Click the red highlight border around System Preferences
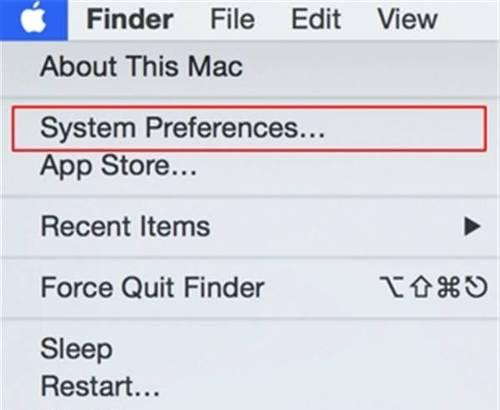The width and height of the screenshot is (500, 410). 249,107
